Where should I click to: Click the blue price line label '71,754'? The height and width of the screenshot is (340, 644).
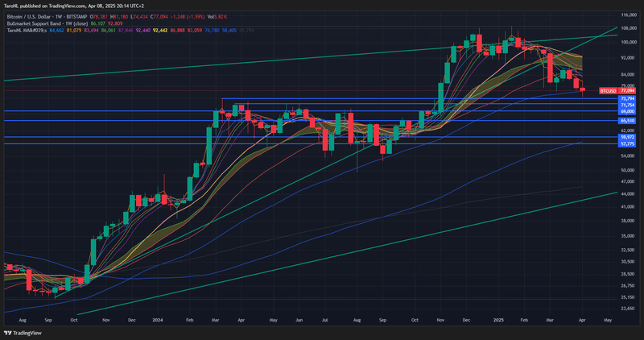[627, 106]
